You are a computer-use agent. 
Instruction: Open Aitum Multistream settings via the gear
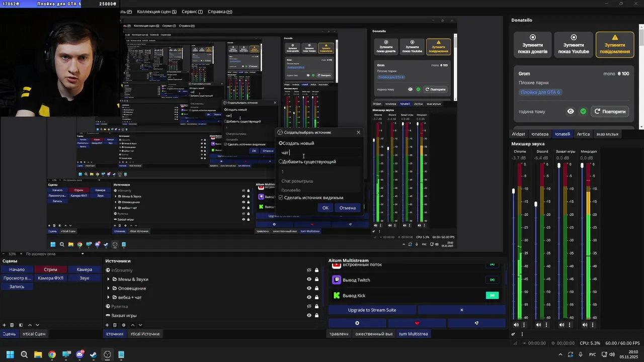tap(357, 323)
